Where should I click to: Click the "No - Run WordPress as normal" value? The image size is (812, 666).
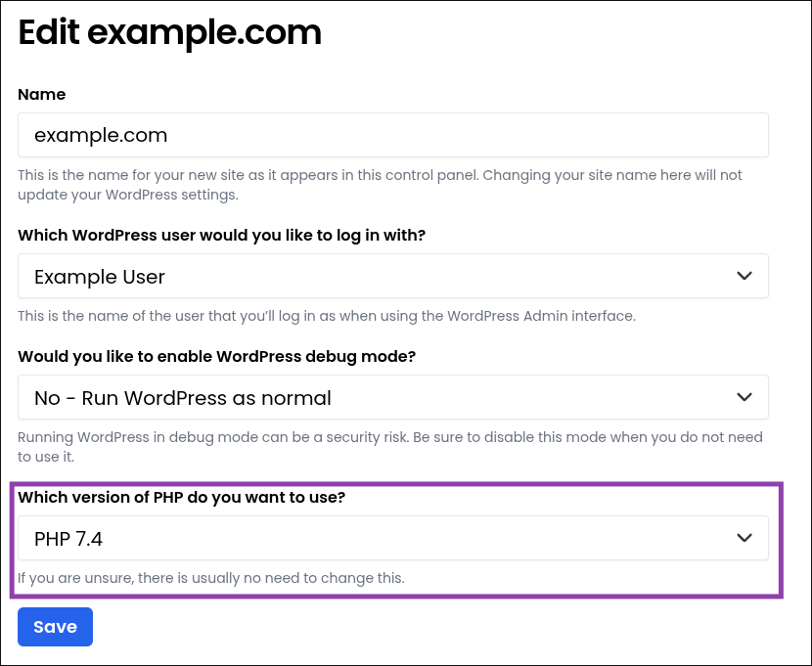(x=183, y=398)
